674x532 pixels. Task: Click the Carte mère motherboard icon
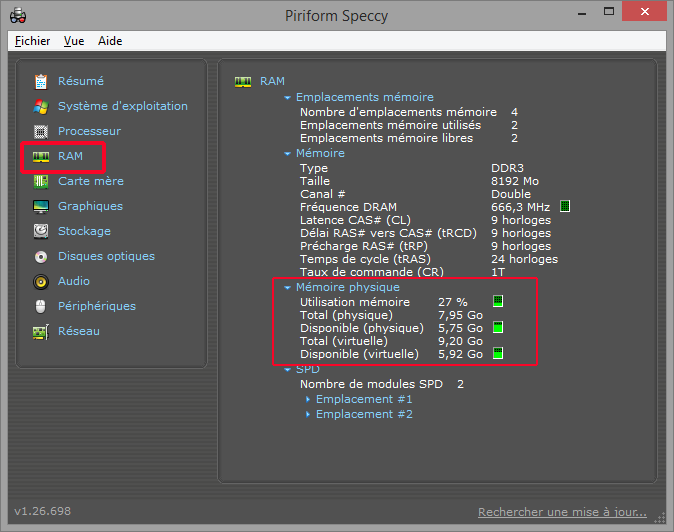pos(41,181)
